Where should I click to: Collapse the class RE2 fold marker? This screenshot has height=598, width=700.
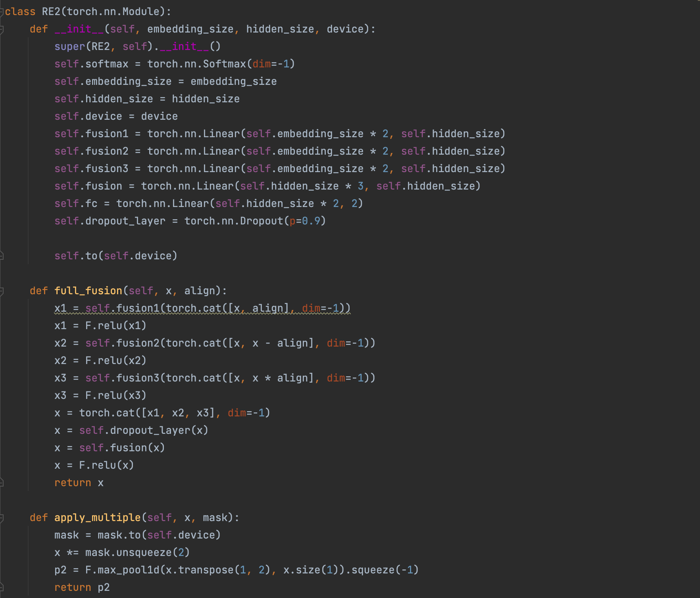[x=2, y=12]
